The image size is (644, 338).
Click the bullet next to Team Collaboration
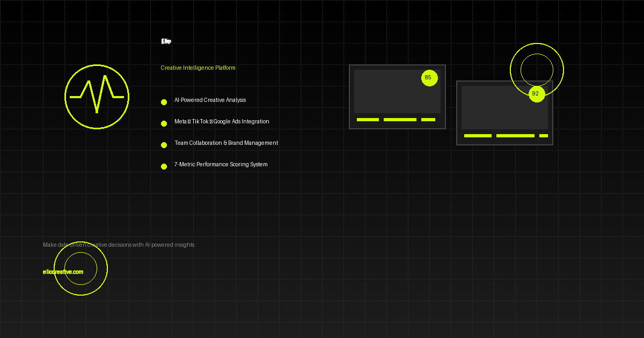[x=164, y=145]
